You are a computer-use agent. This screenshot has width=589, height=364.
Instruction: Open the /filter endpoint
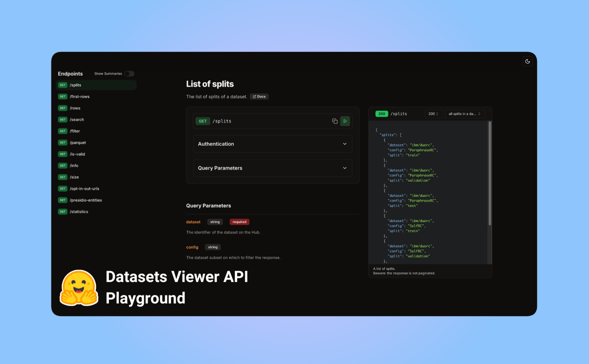coord(75,131)
